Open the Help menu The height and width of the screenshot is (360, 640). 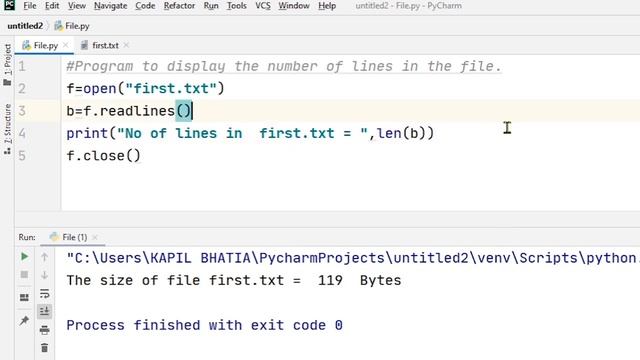click(x=327, y=6)
